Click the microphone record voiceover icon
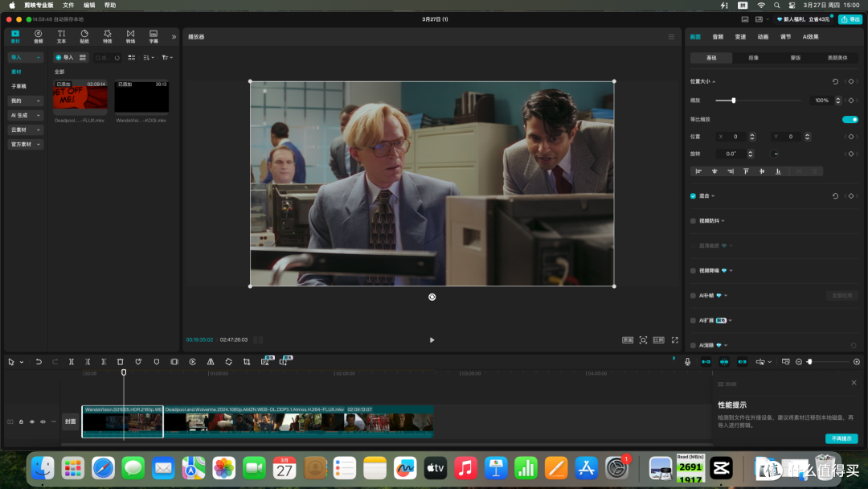 tap(687, 362)
